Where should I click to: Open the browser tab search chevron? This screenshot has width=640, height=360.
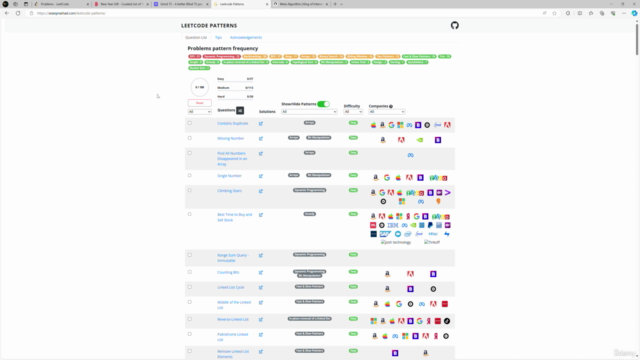tap(342, 4)
